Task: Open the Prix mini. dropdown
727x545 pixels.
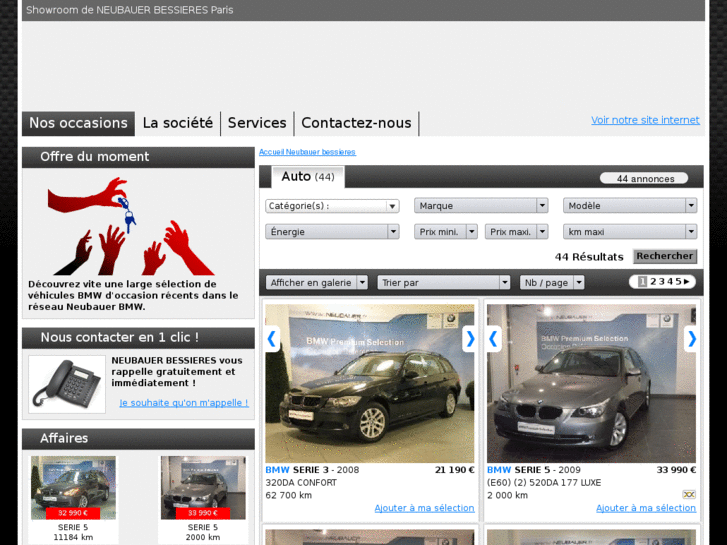Action: (x=446, y=231)
